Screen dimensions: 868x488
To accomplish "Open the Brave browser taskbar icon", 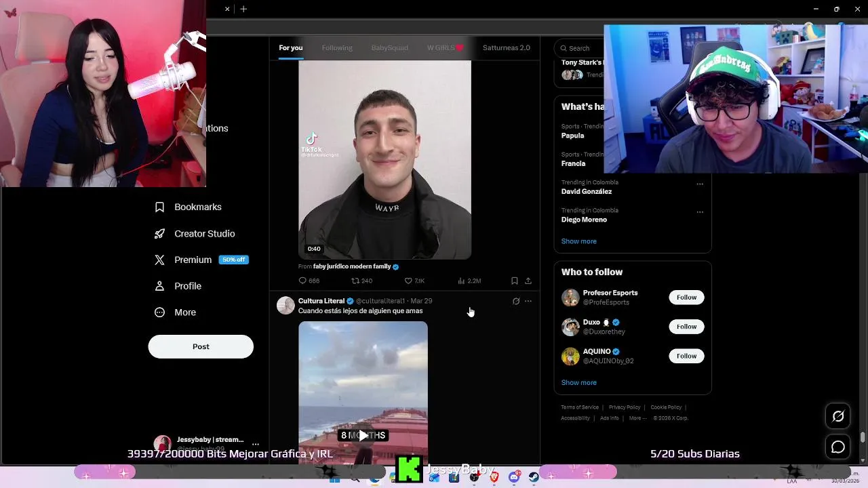I will (x=494, y=478).
